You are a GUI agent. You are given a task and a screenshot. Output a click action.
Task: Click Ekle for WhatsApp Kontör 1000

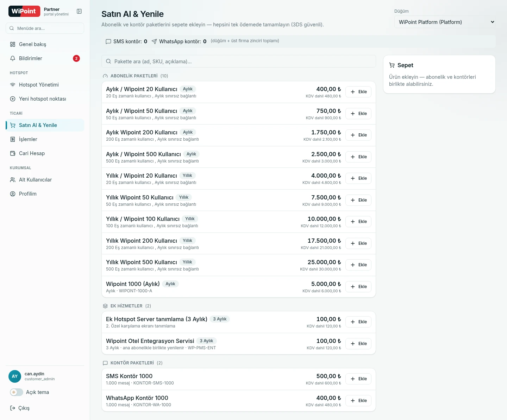tap(358, 401)
